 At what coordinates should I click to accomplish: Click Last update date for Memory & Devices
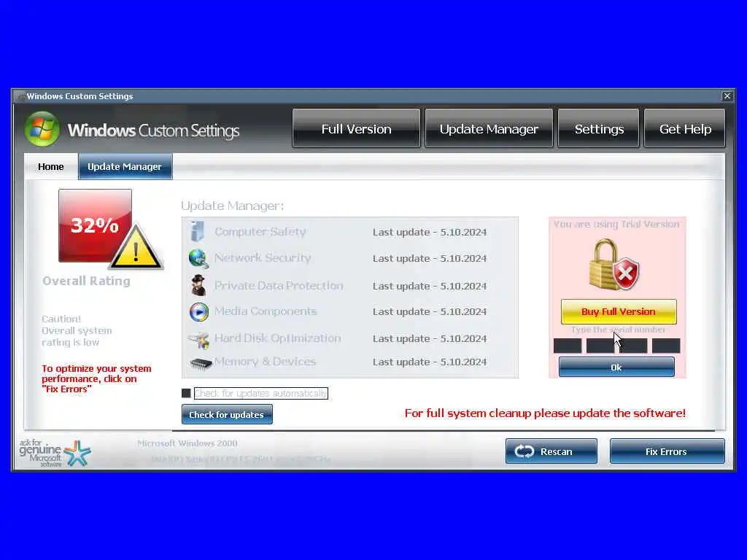tap(430, 362)
